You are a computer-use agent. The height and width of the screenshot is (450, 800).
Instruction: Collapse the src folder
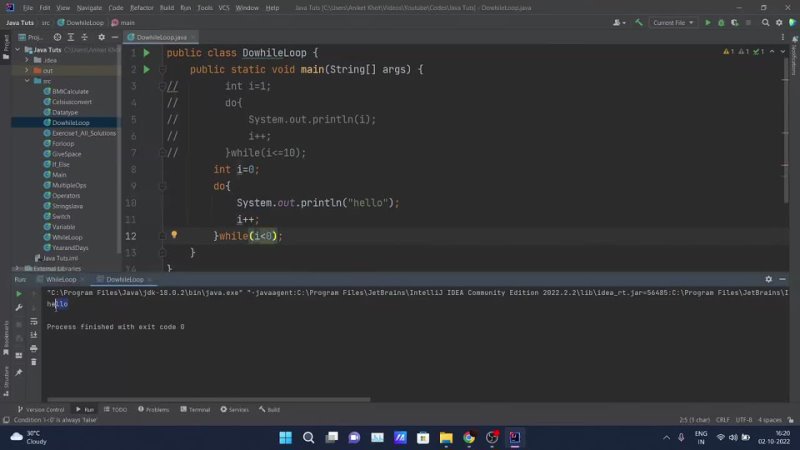point(27,81)
